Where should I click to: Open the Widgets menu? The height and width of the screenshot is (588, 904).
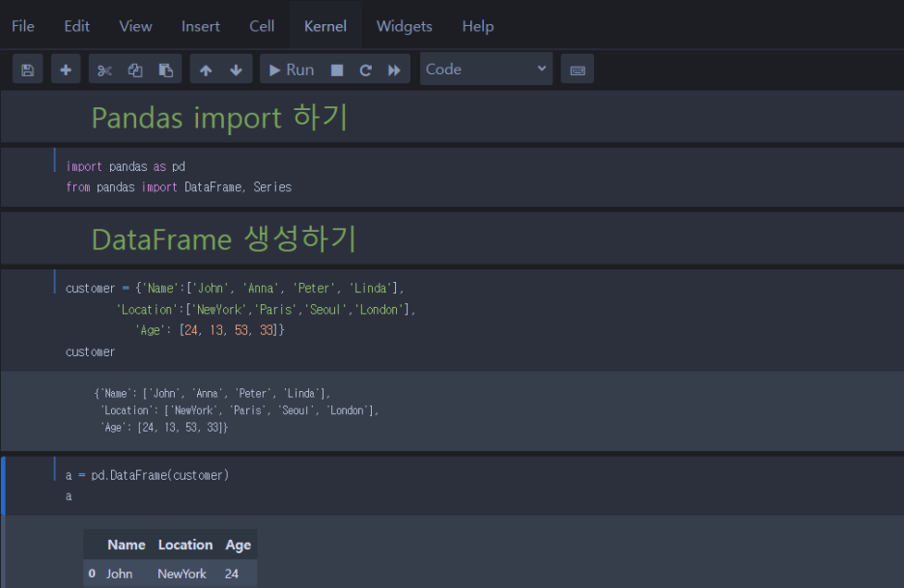pos(404,26)
